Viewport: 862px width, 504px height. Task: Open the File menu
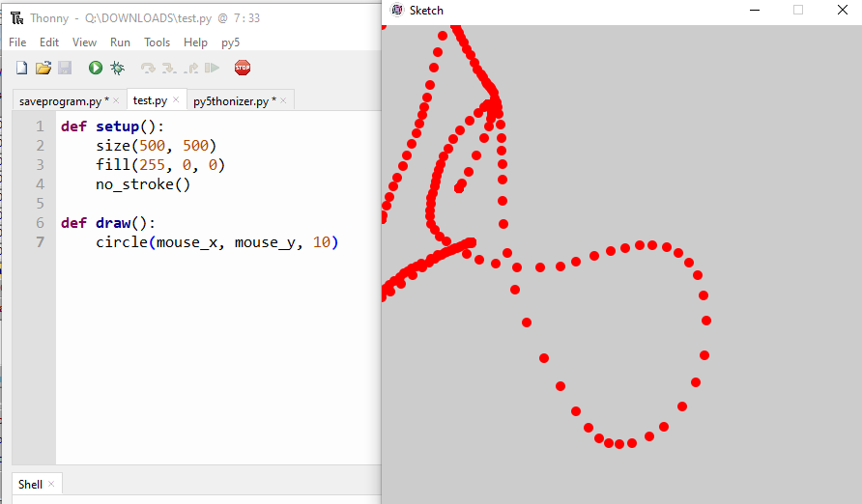point(17,42)
